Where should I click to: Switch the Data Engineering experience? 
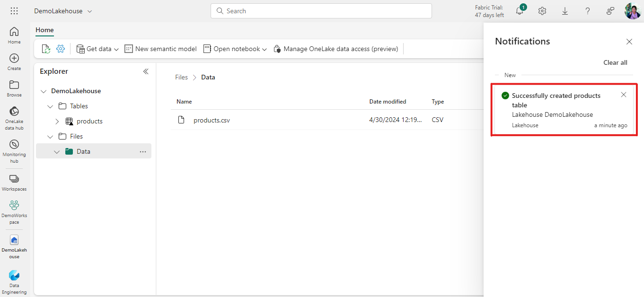point(14,282)
